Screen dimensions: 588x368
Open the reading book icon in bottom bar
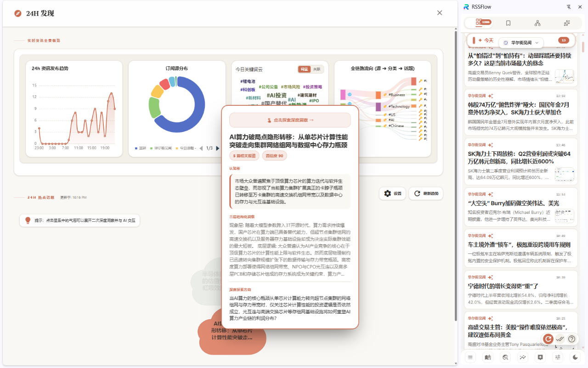tap(488, 357)
